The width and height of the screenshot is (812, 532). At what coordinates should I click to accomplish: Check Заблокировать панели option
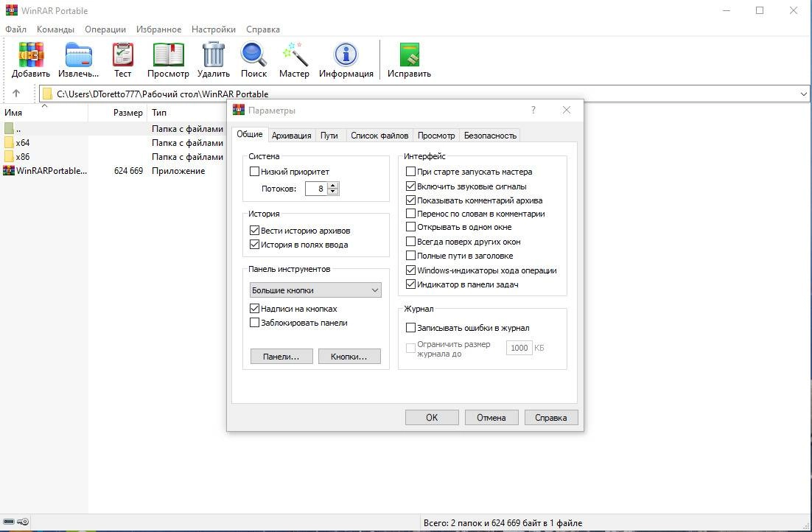(x=254, y=323)
